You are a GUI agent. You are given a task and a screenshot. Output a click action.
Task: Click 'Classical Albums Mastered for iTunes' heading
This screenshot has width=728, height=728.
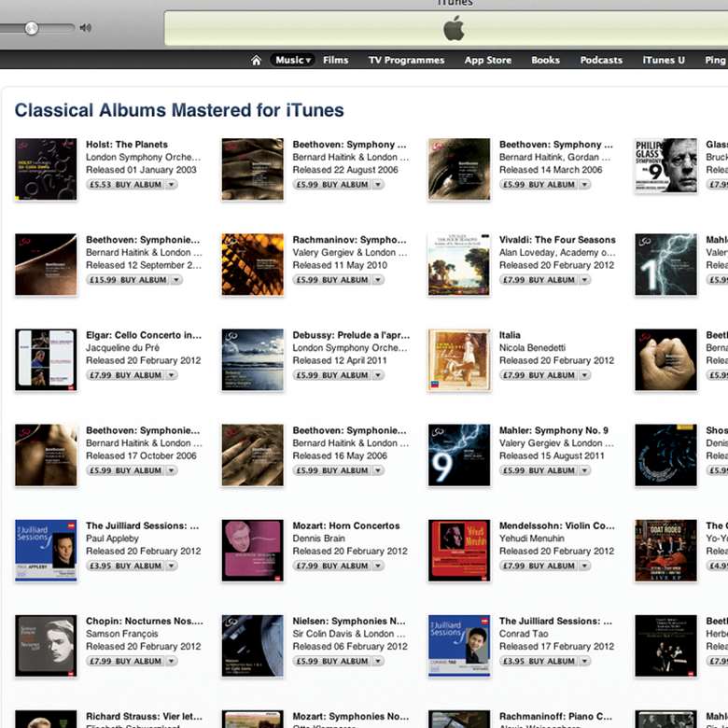coord(179,110)
